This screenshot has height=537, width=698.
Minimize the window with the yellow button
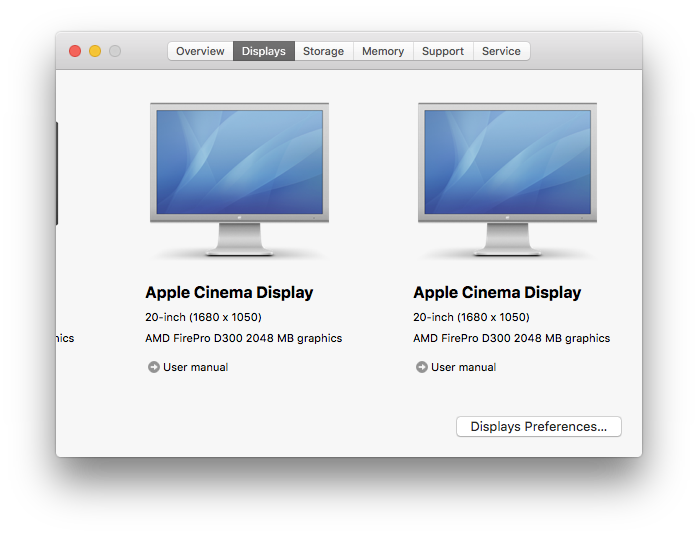95,51
